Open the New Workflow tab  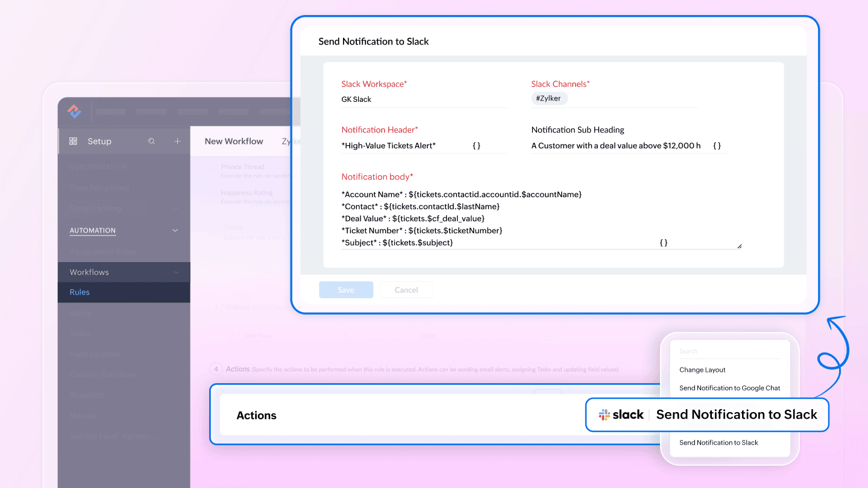pos(234,141)
